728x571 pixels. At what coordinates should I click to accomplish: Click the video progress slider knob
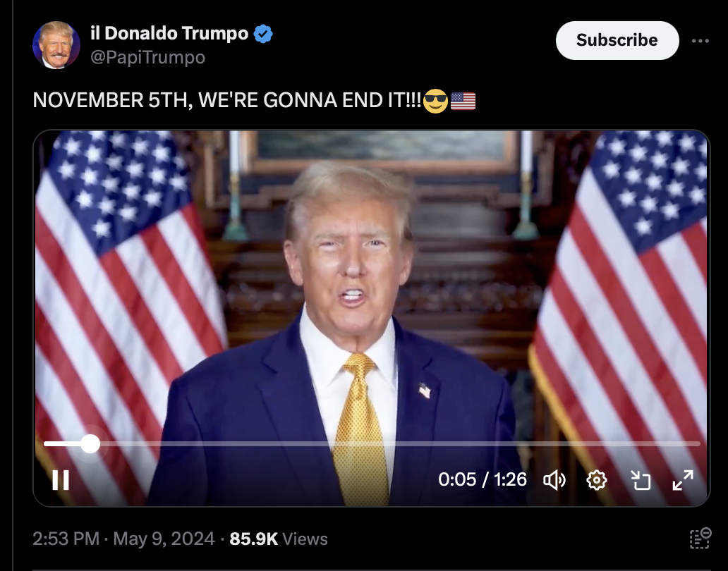point(90,444)
